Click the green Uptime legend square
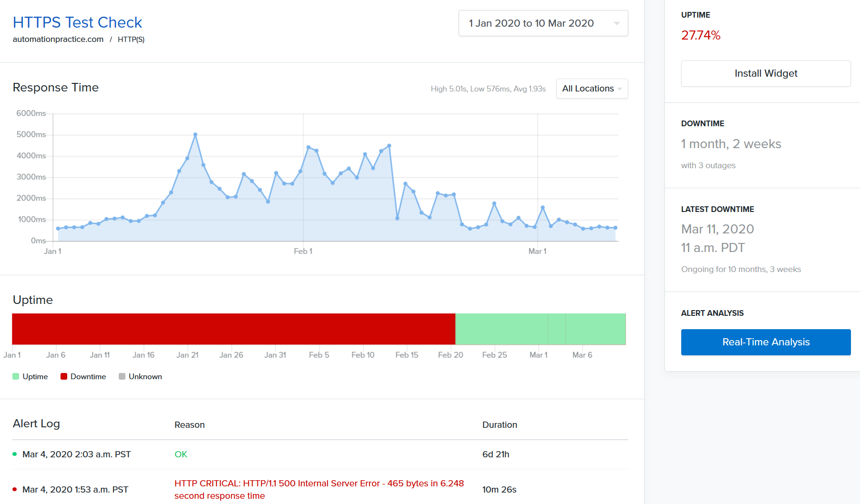The height and width of the screenshot is (504, 860). 16,376
